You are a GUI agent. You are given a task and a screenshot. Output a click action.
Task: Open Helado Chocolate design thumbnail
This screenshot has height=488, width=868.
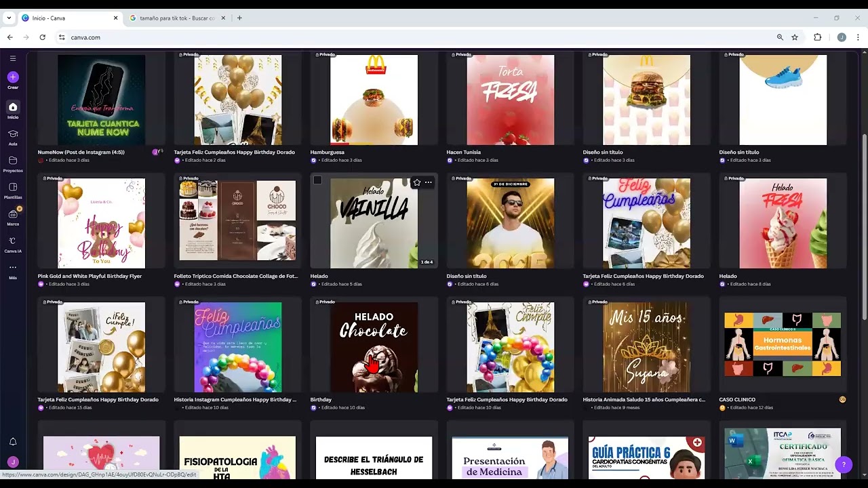point(374,347)
